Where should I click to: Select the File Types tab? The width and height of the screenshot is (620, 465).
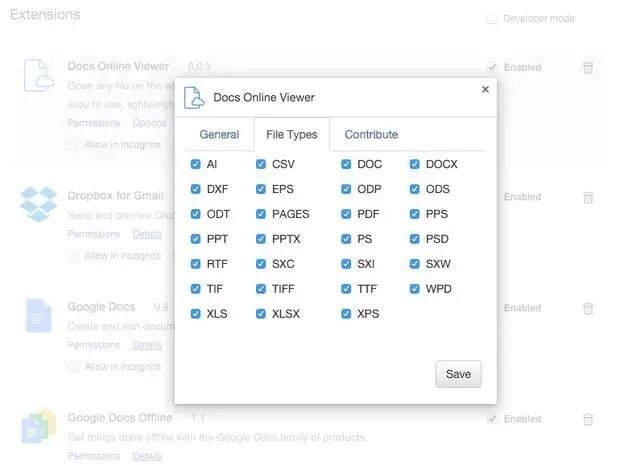pos(292,134)
